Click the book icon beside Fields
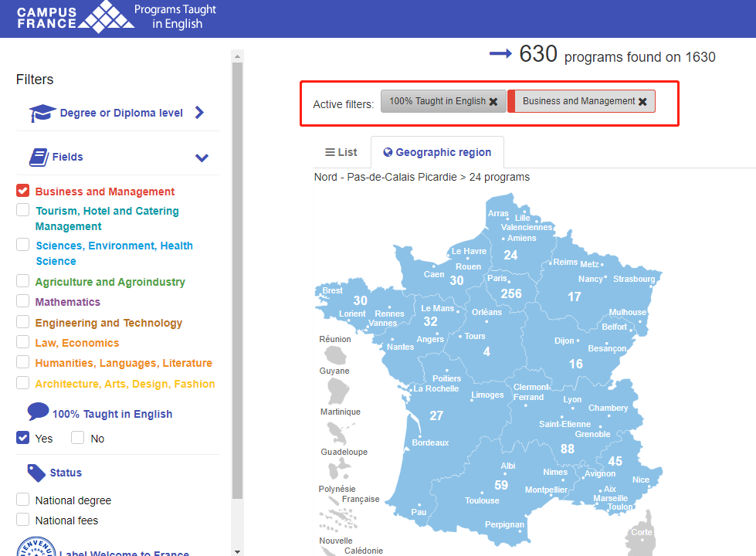This screenshot has height=556, width=756. (39, 158)
